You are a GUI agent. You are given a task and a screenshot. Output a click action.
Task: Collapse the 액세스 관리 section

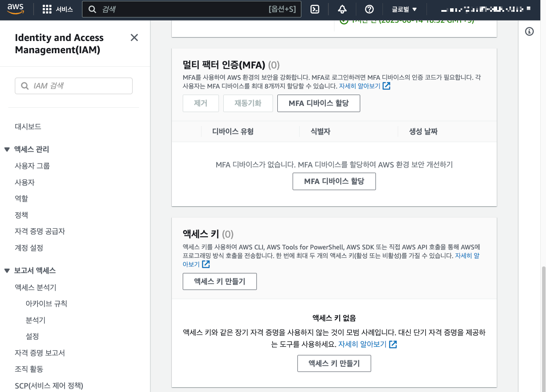pyautogui.click(x=7, y=150)
